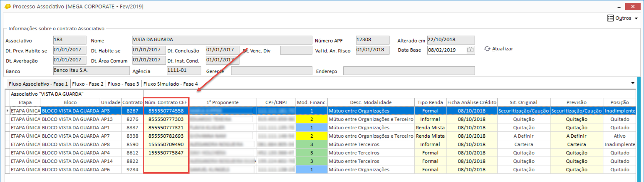Select Contrato cell 8822
Viewport: 644px width, 182px height.
tap(132, 161)
